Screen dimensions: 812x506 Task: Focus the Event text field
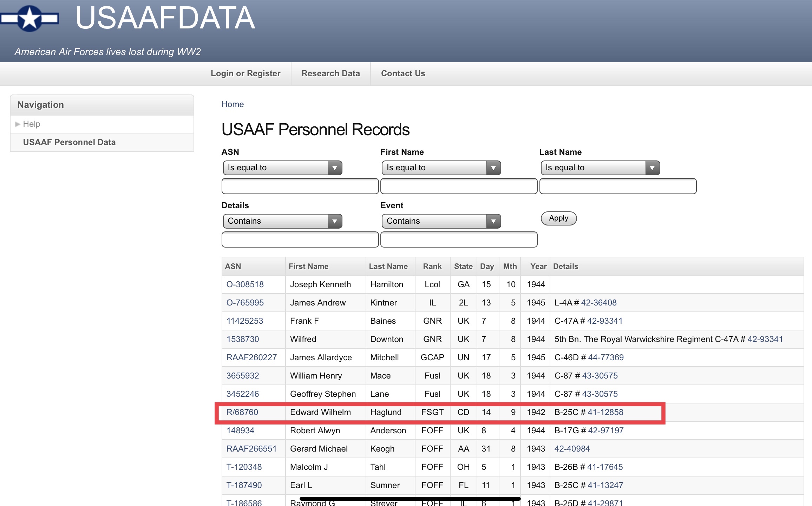tap(459, 239)
